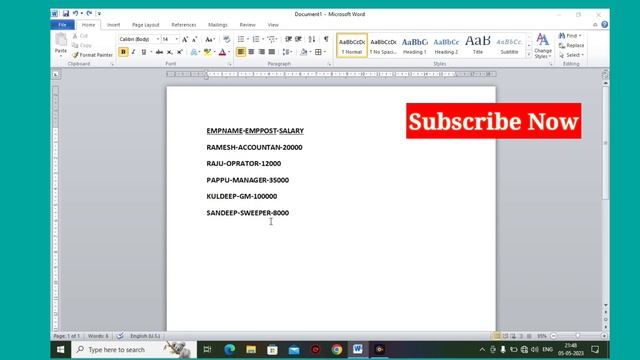Apply the No Spacing style
Image resolution: width=640 pixels, height=360 pixels.
(383, 45)
